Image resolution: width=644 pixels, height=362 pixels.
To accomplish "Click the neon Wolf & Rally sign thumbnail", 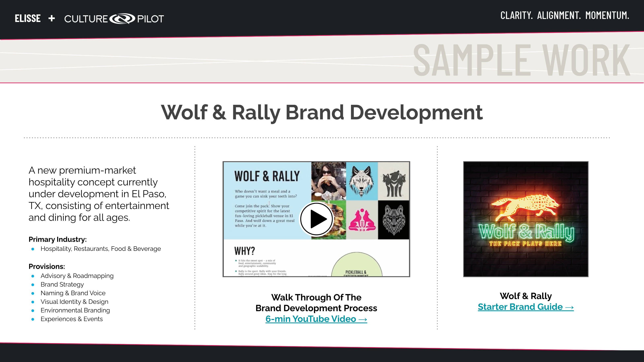I will tap(526, 219).
